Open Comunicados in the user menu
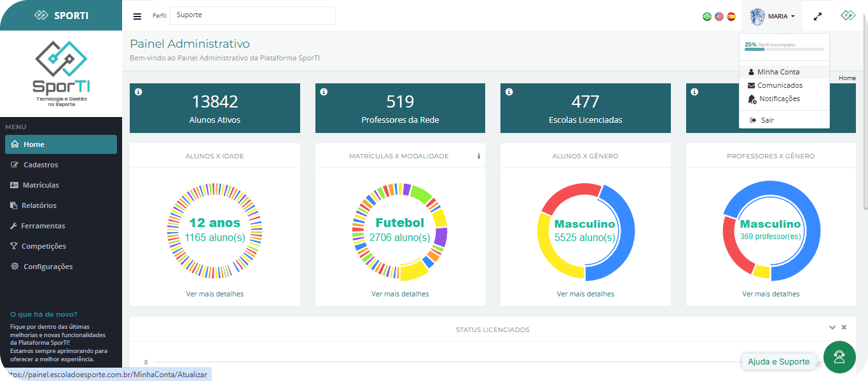Viewport: 868px width, 381px height. point(780,85)
